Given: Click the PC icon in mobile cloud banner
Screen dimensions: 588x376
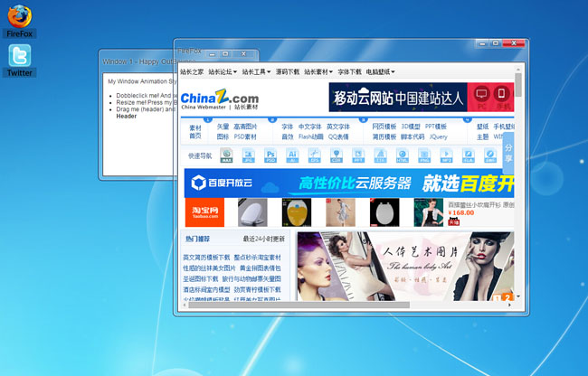Looking at the screenshot, I should pos(481,93).
